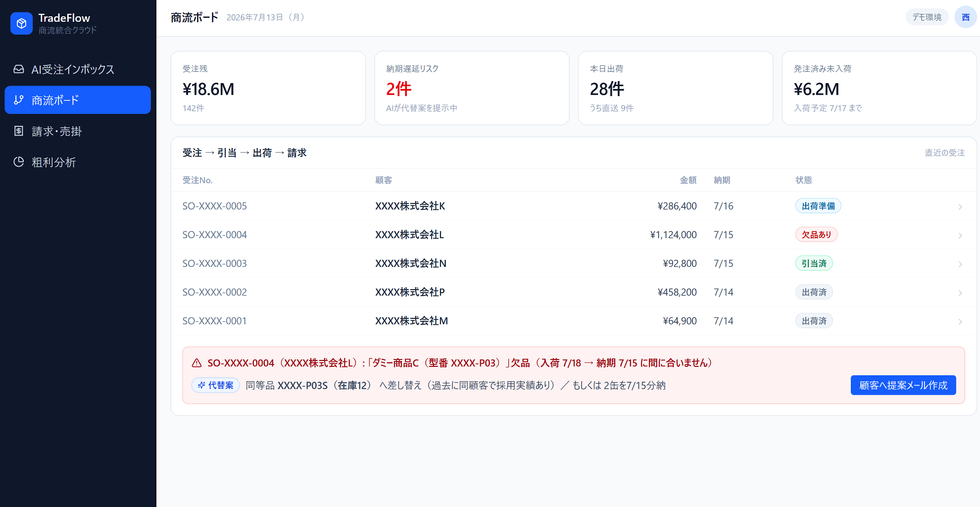This screenshot has height=507, width=980.
Task: Click the 顧客 column header
Action: [384, 180]
